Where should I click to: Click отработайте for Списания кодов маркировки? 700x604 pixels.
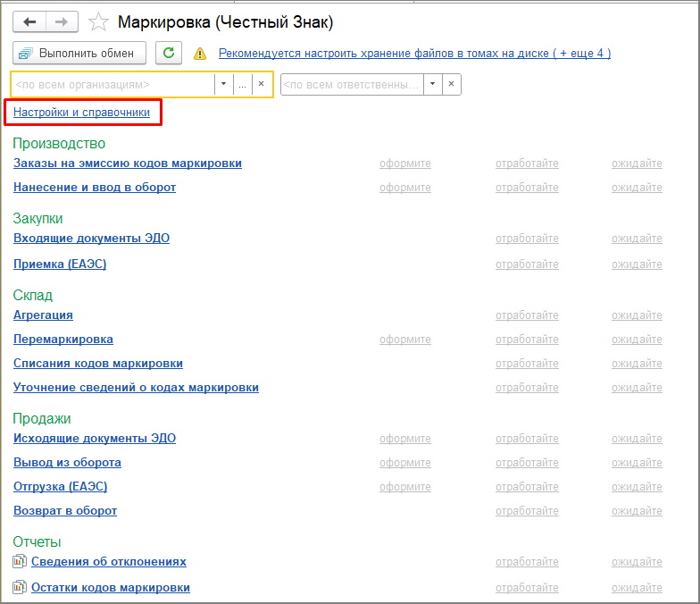click(x=527, y=364)
